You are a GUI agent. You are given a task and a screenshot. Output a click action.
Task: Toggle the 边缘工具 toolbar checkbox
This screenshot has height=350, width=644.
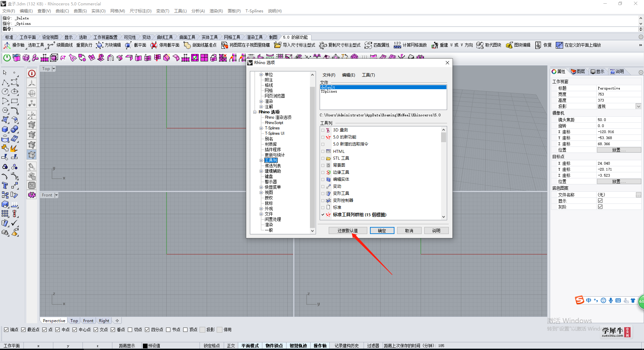tap(323, 172)
